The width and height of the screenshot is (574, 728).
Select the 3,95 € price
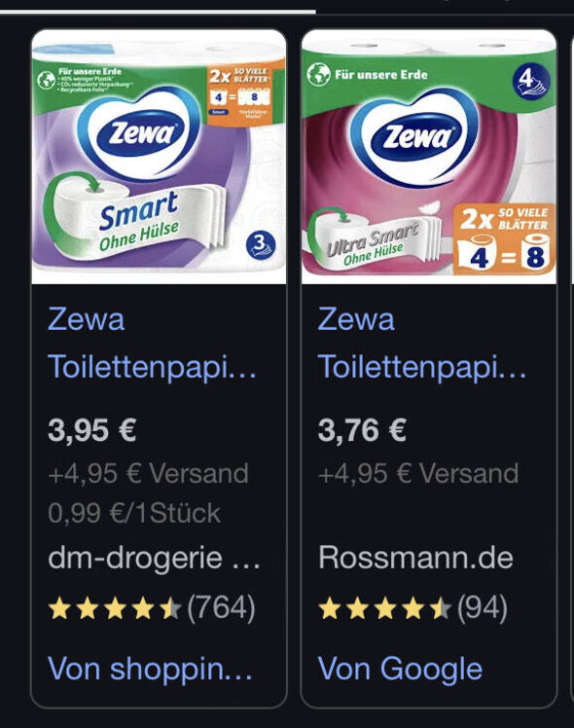(91, 430)
